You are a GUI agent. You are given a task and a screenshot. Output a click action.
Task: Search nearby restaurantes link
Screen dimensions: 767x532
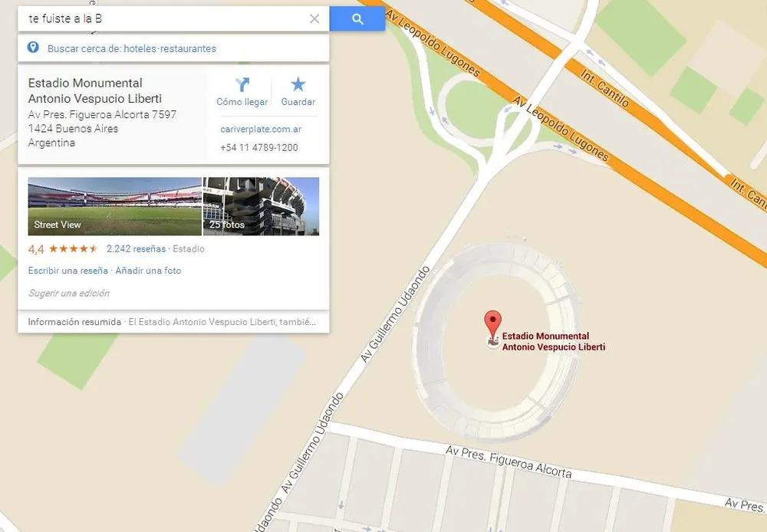coord(188,48)
